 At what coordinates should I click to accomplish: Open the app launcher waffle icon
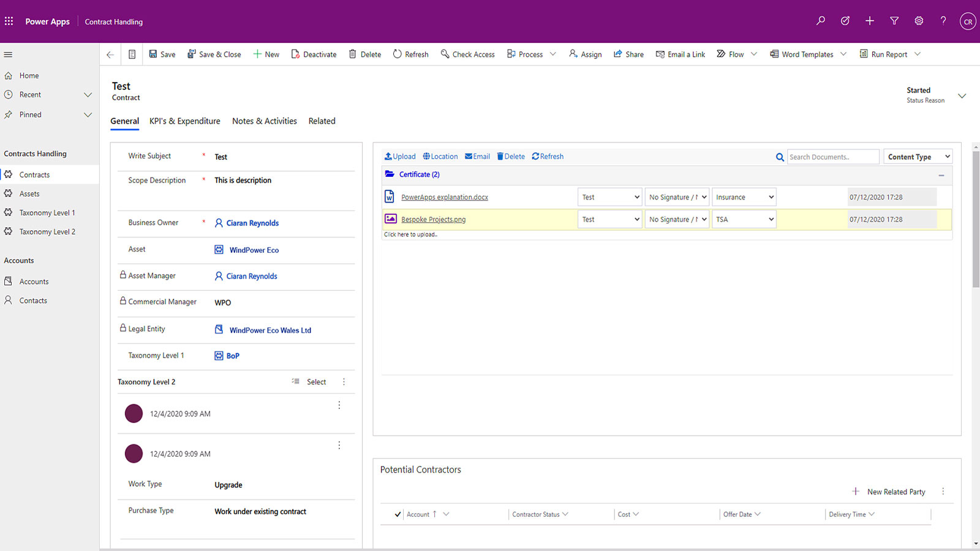(9, 21)
